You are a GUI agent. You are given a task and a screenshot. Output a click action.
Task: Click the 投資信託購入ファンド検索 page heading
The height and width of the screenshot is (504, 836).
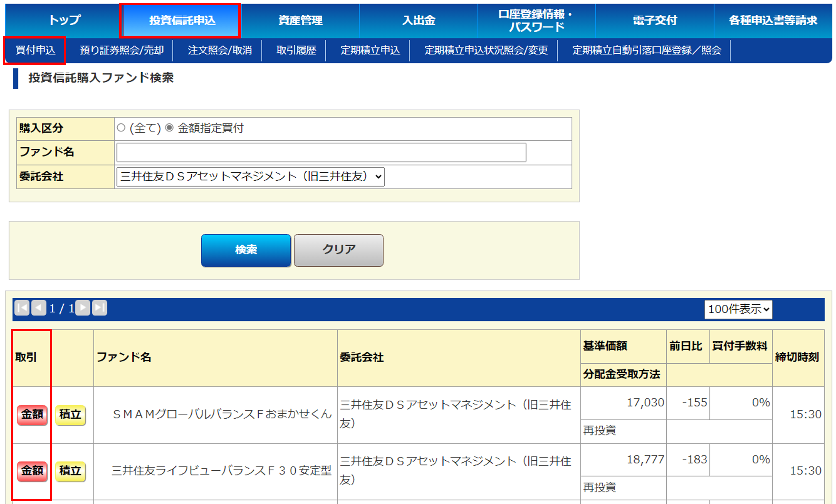[x=101, y=78]
